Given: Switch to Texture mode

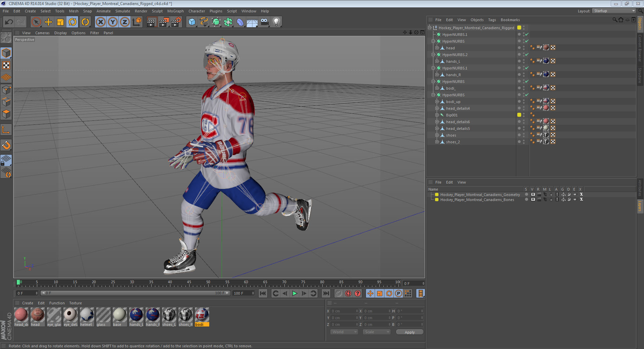Looking at the screenshot, I should tap(6, 65).
